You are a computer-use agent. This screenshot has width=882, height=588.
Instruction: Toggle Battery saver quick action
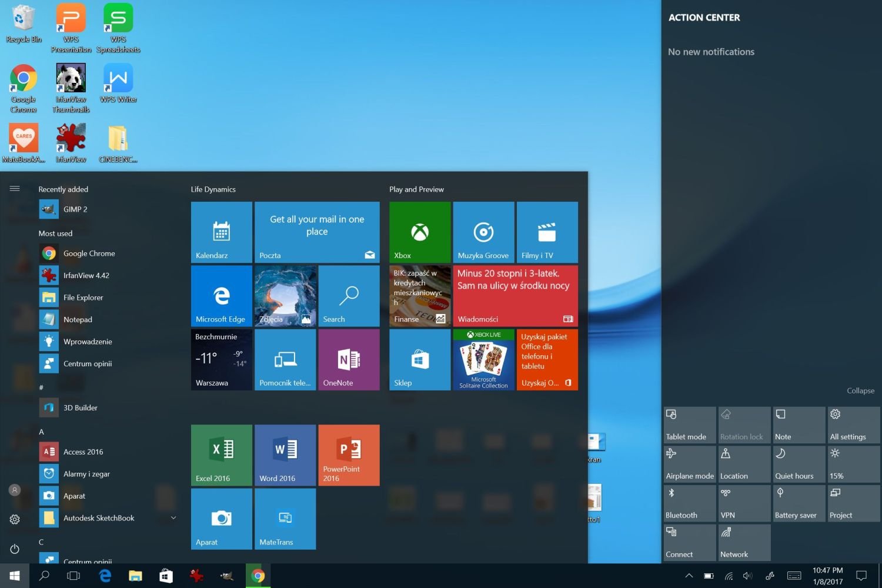[799, 503]
